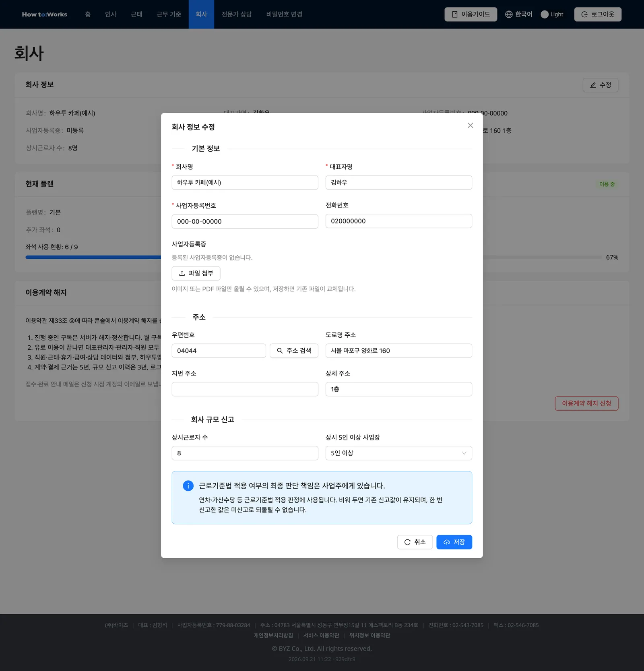Toggle the Light theme switch

552,14
